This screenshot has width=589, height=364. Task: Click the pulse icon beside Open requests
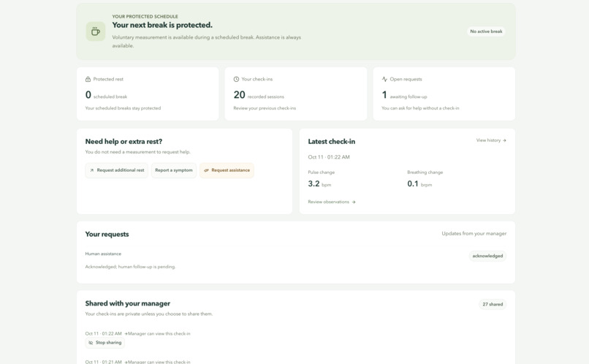click(x=384, y=79)
